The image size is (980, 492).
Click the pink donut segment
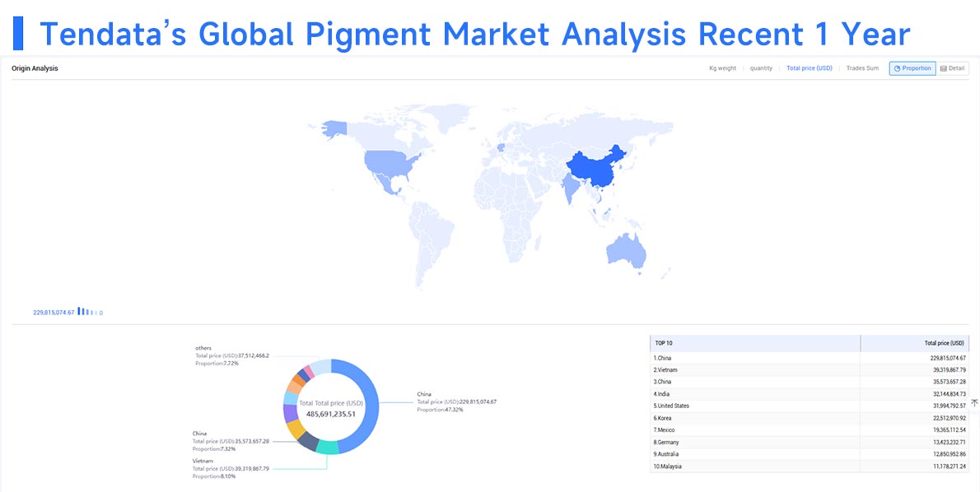click(309, 371)
